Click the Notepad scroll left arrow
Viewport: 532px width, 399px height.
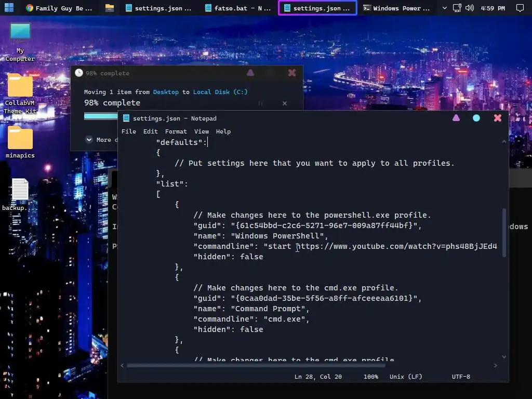[x=122, y=365]
